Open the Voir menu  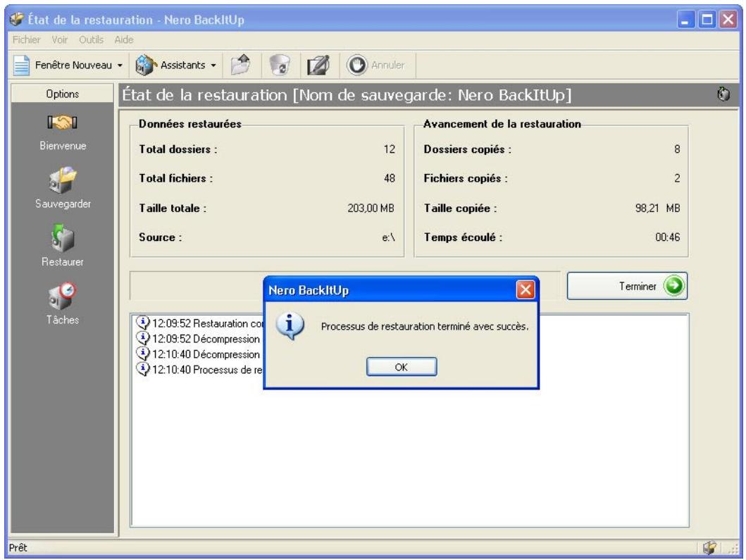tap(59, 39)
